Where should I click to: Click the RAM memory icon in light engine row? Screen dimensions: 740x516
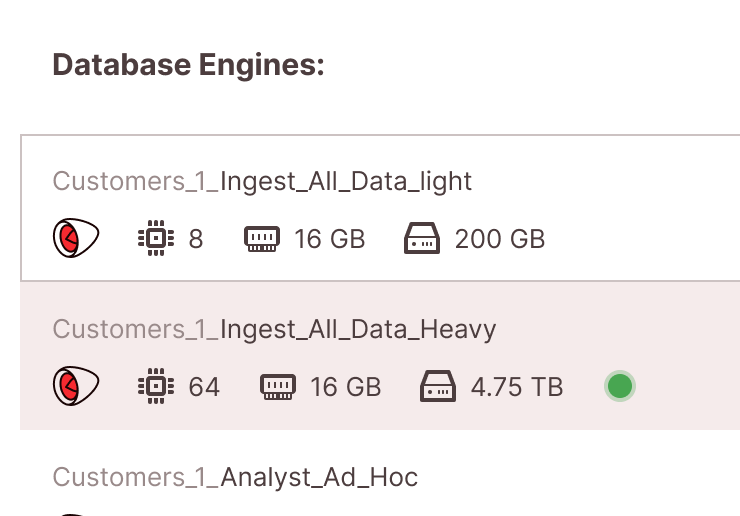point(261,239)
